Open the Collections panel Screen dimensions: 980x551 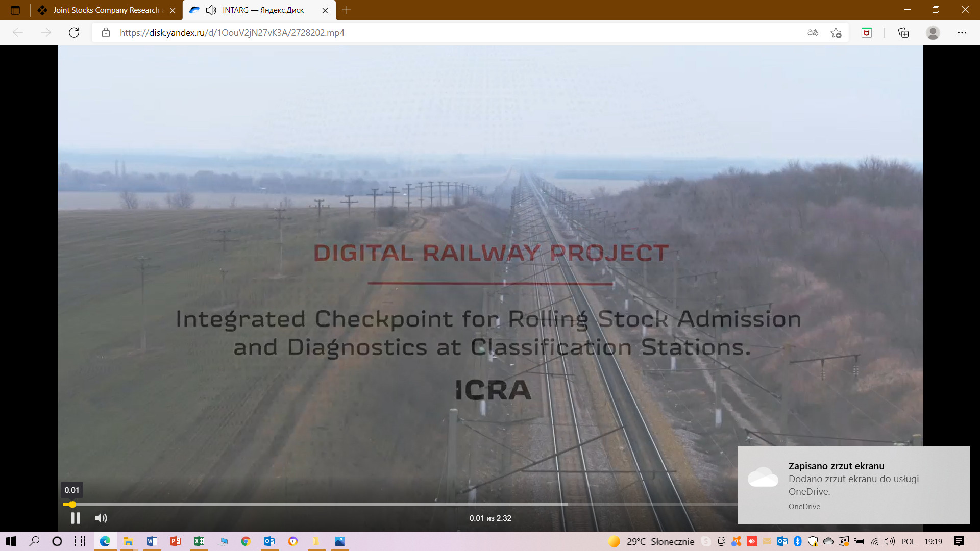click(903, 33)
